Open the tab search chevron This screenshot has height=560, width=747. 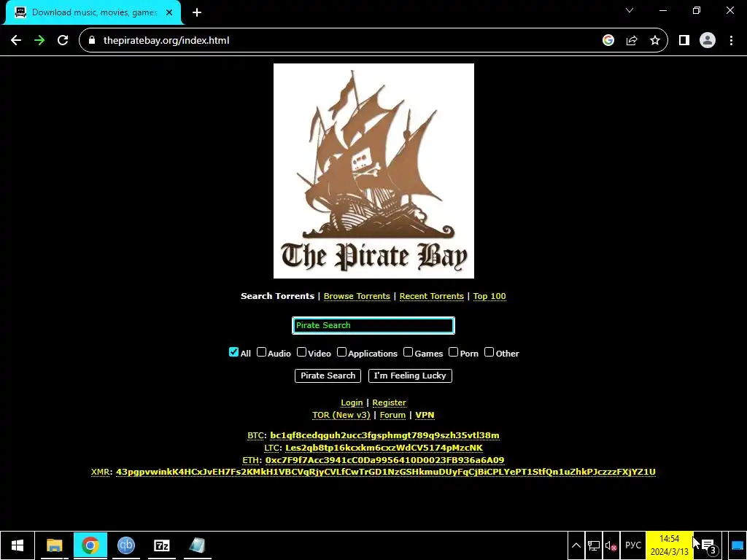(630, 10)
